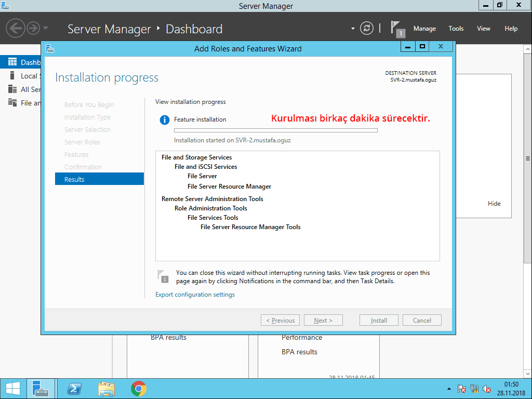Open the Refresh icon in Server Manager header
The image size is (532, 399).
[x=366, y=29]
